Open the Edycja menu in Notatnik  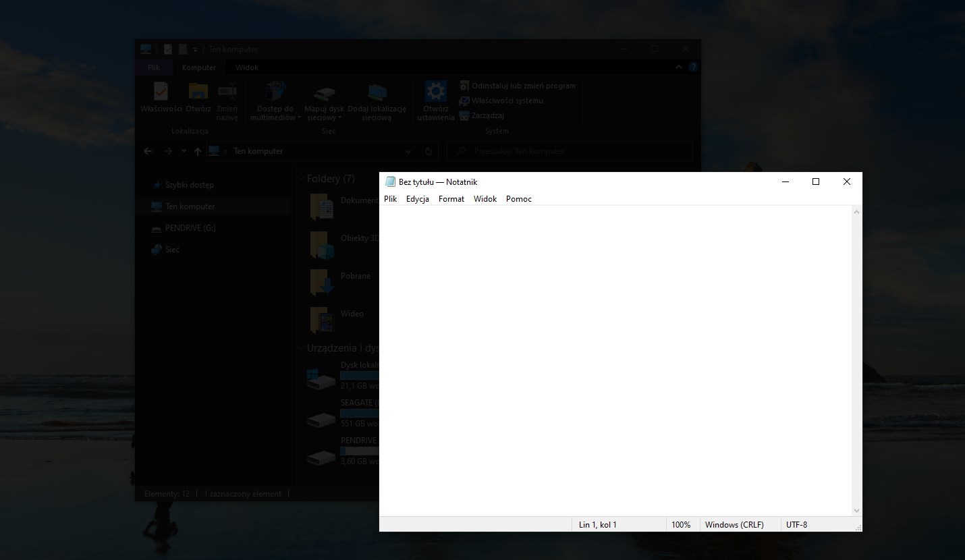point(418,199)
